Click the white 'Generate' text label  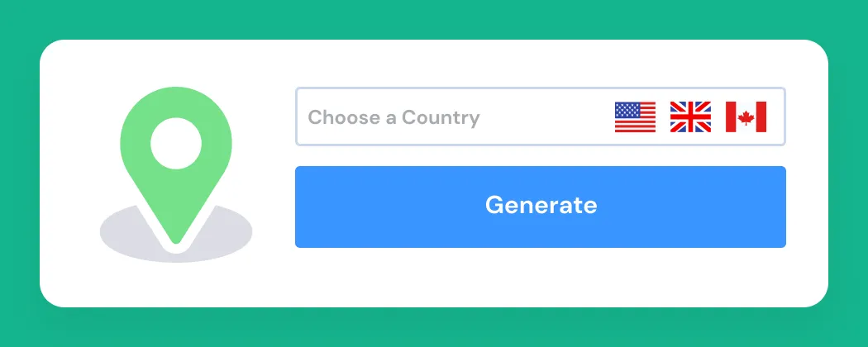[x=541, y=206]
